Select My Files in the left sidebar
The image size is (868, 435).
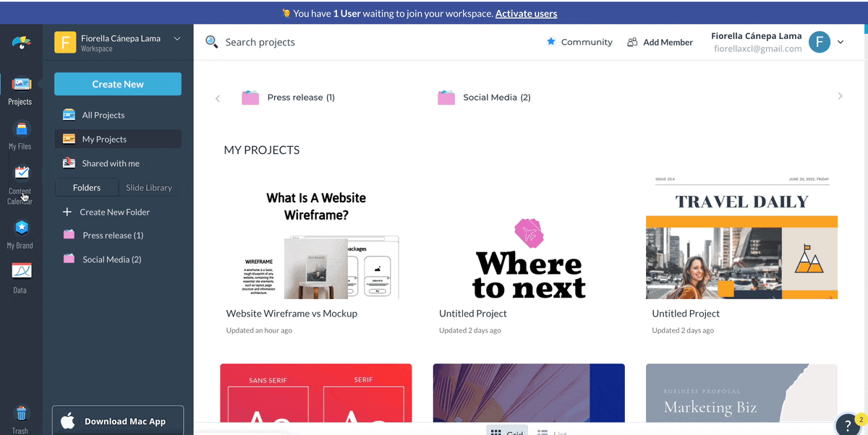coord(20,134)
